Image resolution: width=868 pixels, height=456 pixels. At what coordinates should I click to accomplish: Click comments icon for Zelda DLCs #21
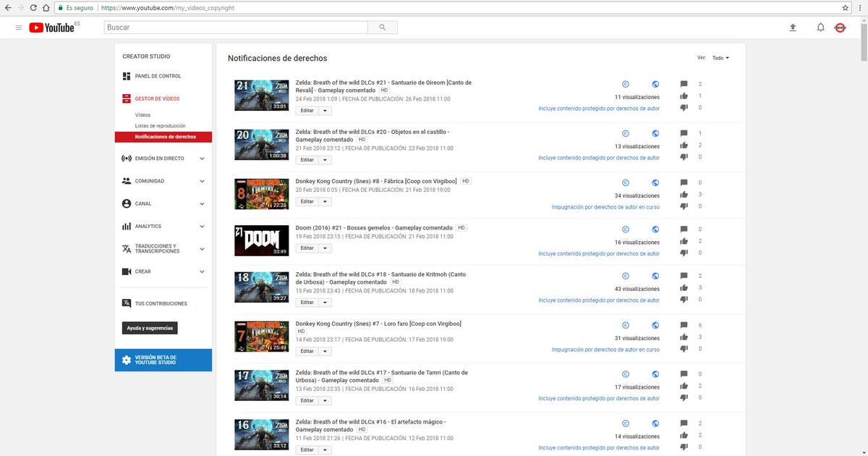(x=684, y=85)
